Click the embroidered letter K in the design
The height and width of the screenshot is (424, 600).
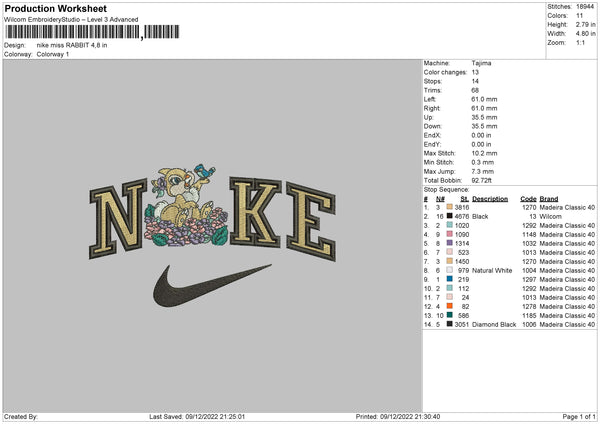point(256,211)
